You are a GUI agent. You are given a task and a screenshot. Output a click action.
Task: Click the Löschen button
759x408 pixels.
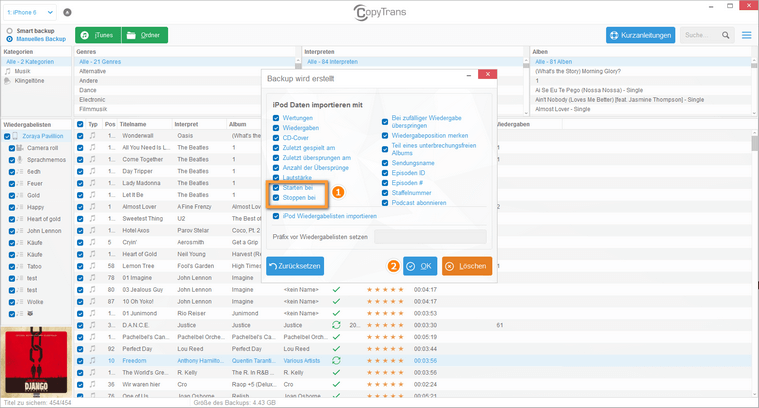pyautogui.click(x=467, y=266)
